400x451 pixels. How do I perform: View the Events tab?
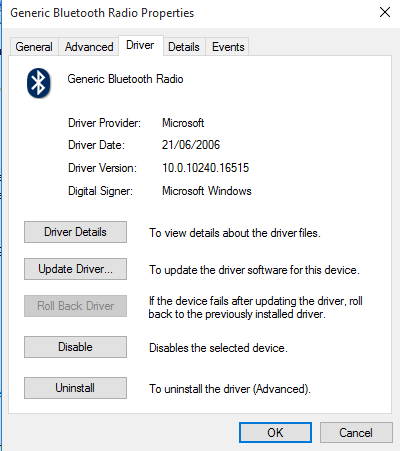coord(228,47)
